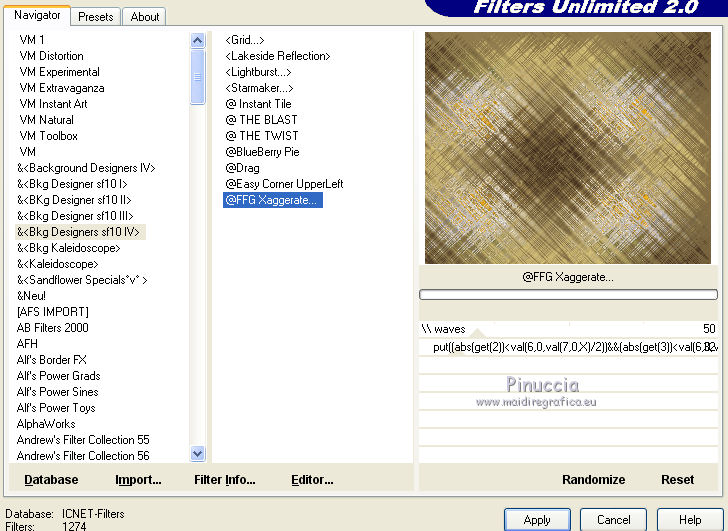Open the About tab
The width and height of the screenshot is (728, 531).
pyautogui.click(x=144, y=17)
